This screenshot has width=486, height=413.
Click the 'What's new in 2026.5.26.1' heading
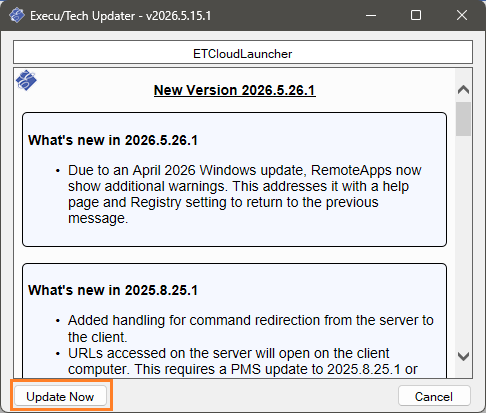pos(113,140)
